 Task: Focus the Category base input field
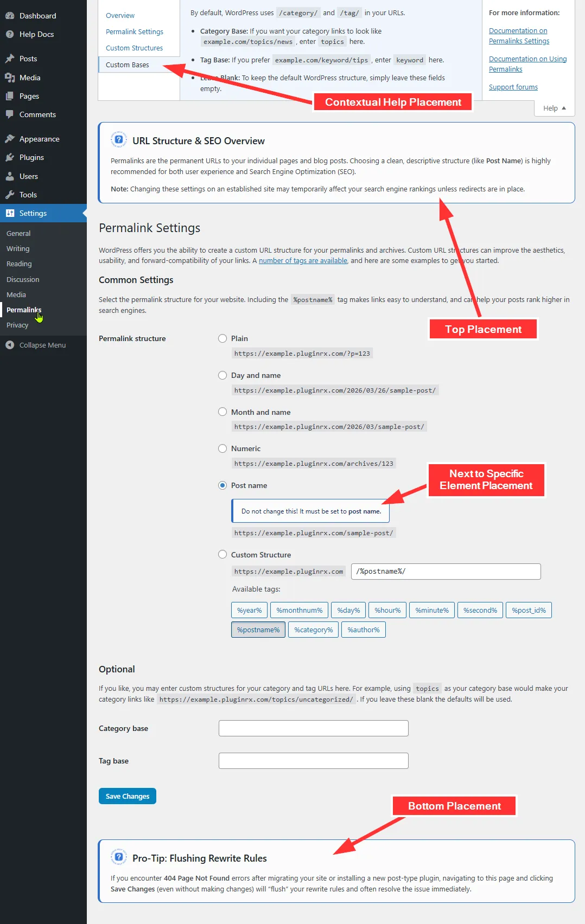[314, 728]
